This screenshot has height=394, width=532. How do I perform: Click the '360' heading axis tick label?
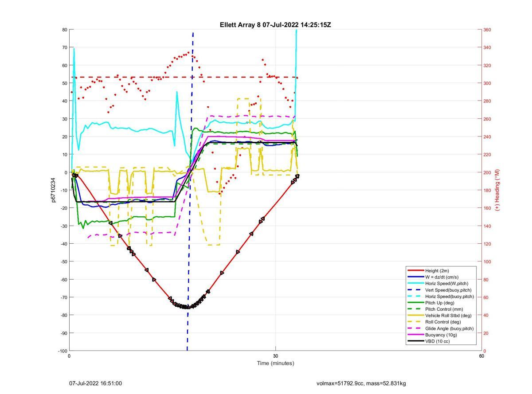pyautogui.click(x=487, y=30)
